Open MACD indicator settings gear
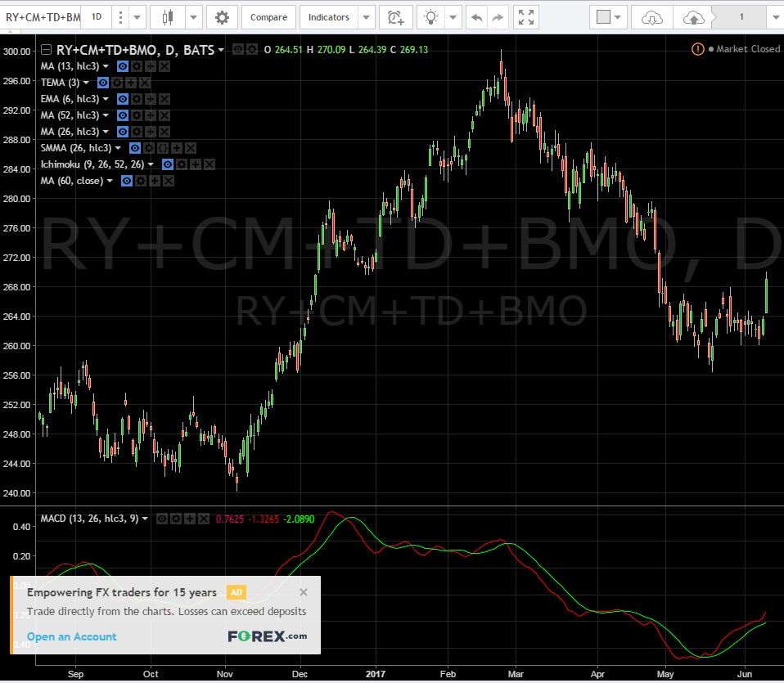The image size is (784, 683). tap(176, 519)
